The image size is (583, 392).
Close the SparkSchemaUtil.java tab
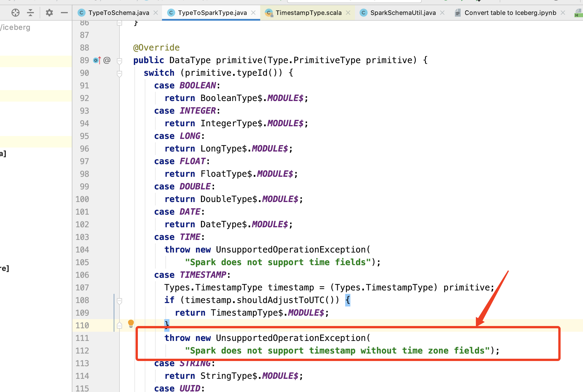click(x=442, y=13)
